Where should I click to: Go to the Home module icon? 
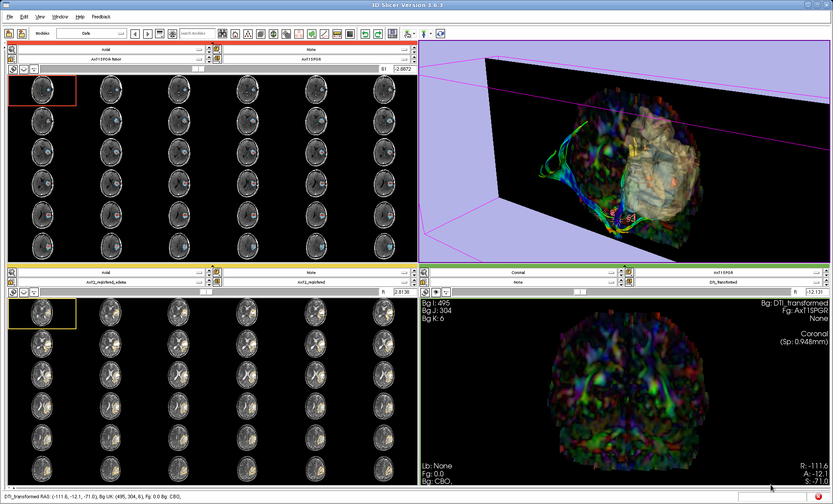click(235, 34)
